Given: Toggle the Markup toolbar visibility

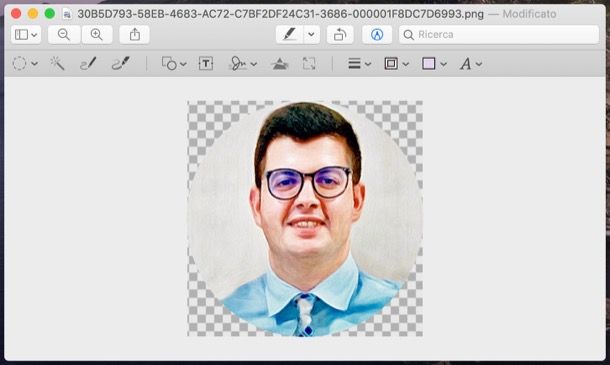Looking at the screenshot, I should pyautogui.click(x=377, y=35).
